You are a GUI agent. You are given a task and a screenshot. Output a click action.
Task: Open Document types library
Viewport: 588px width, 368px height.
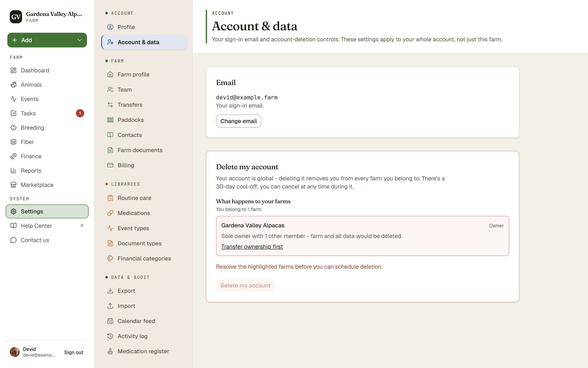click(145, 243)
